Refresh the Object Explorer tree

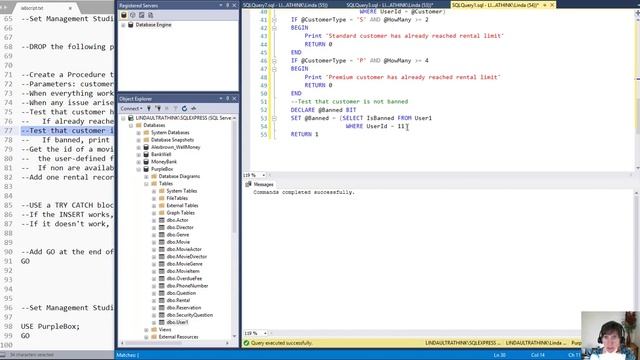[x=184, y=109]
